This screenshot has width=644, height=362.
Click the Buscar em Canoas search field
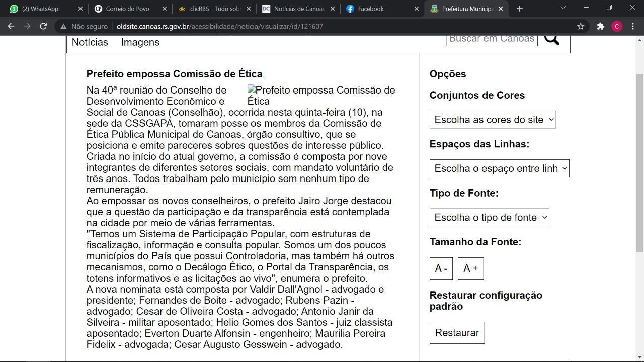pyautogui.click(x=492, y=39)
